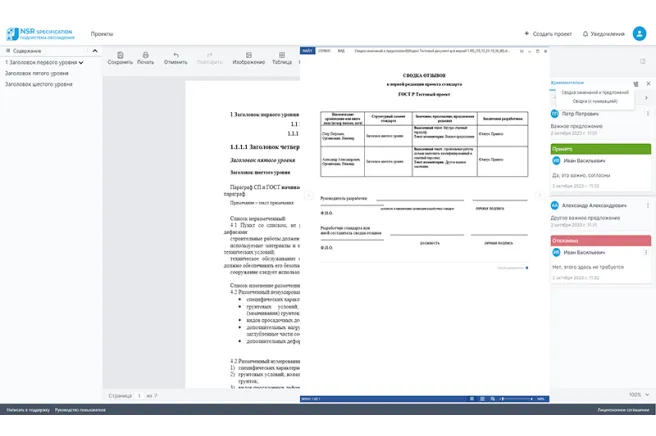This screenshot has width=656, height=436.
Task: Click the Сохранить save icon
Action: pyautogui.click(x=120, y=55)
